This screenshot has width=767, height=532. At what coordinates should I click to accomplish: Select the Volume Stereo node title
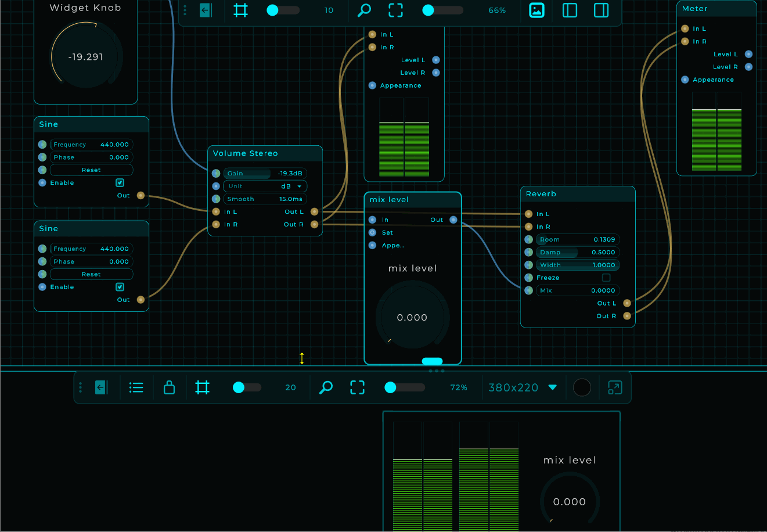point(245,153)
